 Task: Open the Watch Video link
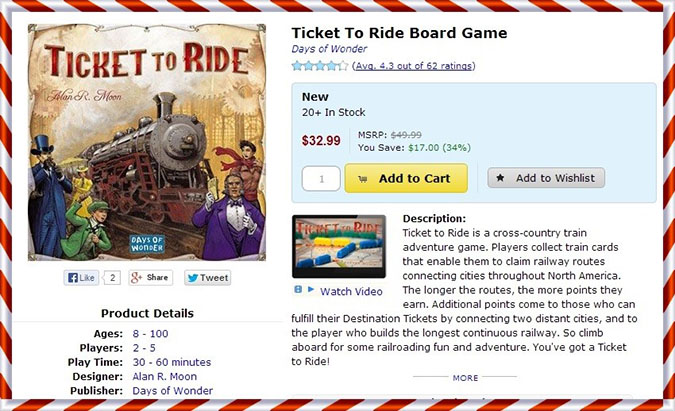[x=351, y=291]
